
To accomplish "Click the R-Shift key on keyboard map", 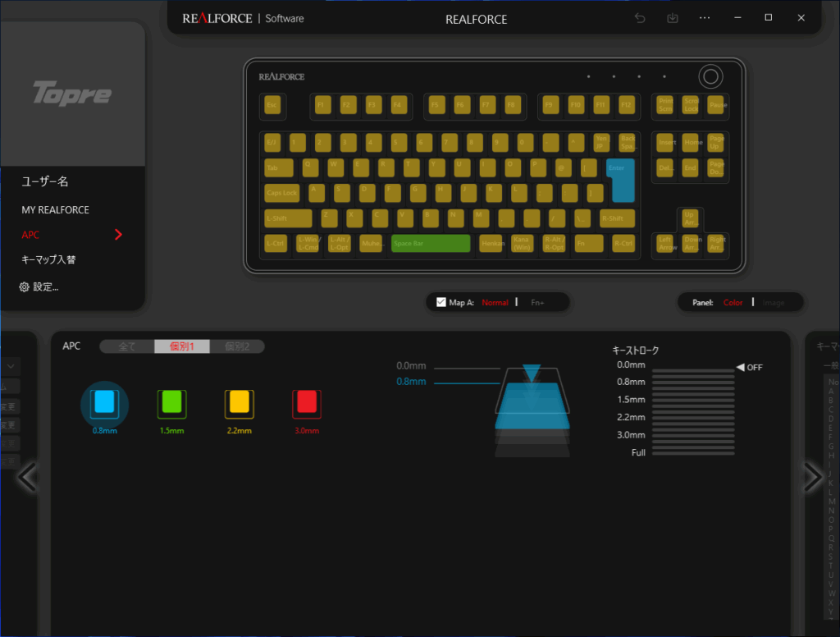I will 617,218.
